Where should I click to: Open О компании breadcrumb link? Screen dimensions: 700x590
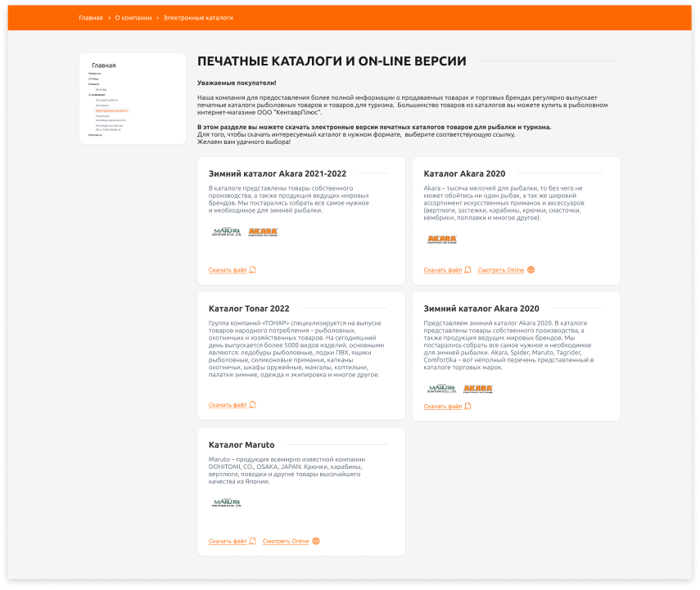(x=133, y=17)
